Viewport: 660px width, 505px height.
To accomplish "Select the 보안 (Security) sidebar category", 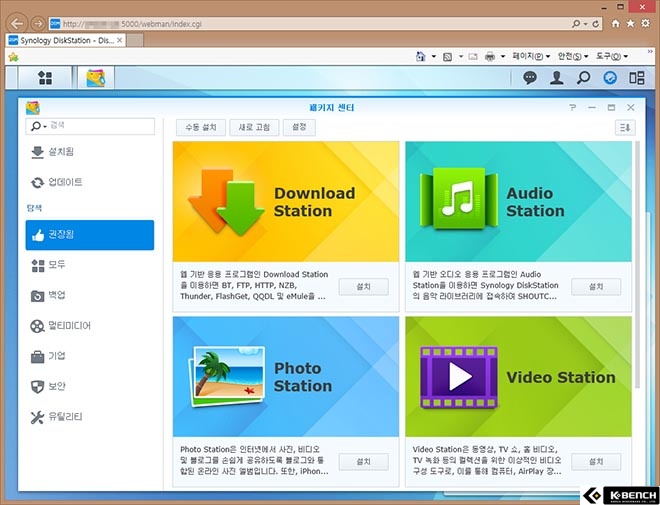I will [x=90, y=387].
